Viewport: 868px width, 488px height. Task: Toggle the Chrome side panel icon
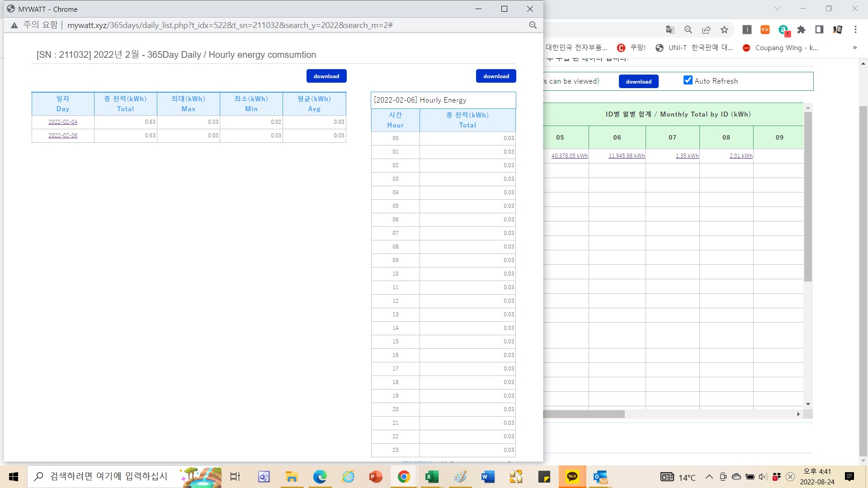[819, 30]
